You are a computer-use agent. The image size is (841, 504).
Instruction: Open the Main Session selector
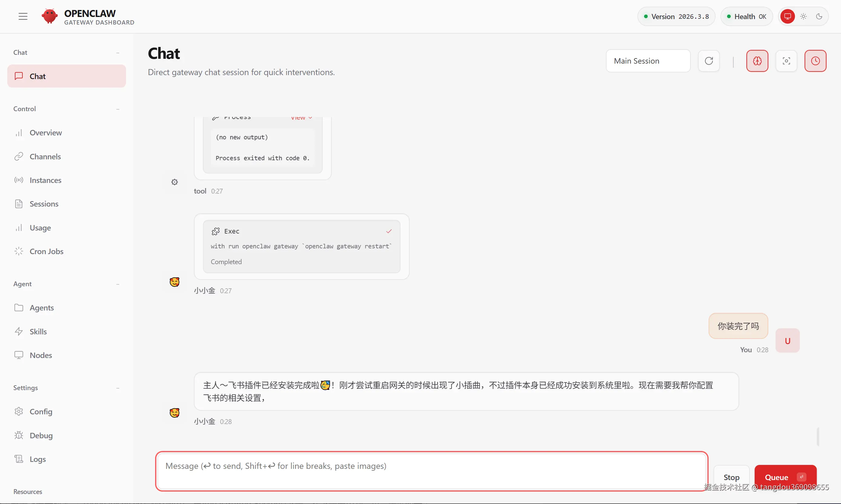[648, 61]
